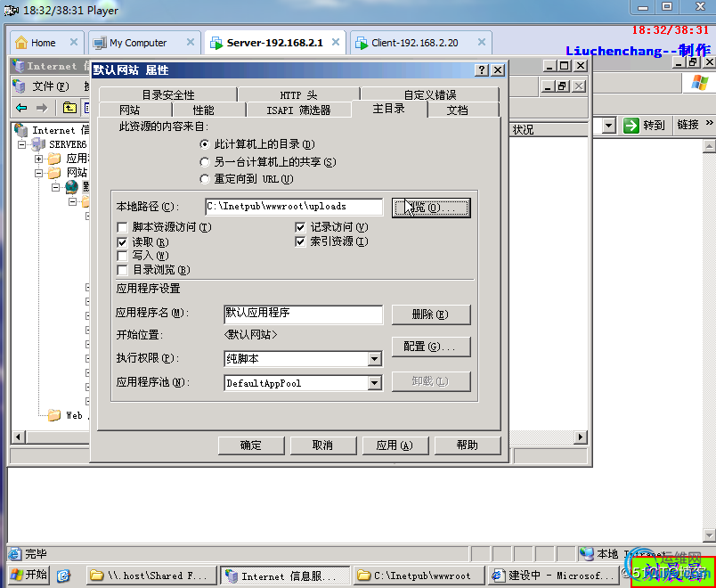Collapse the default website tree node
The image size is (716, 588).
coord(56,187)
